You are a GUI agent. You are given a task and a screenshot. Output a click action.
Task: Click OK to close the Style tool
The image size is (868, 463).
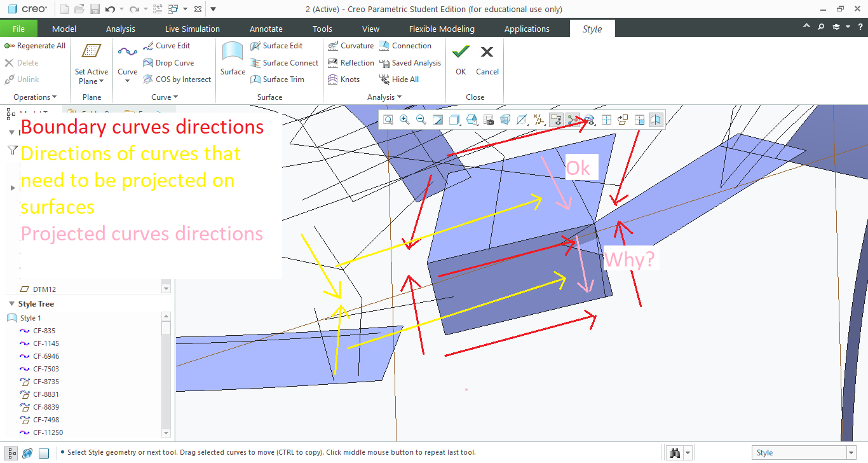(x=460, y=60)
